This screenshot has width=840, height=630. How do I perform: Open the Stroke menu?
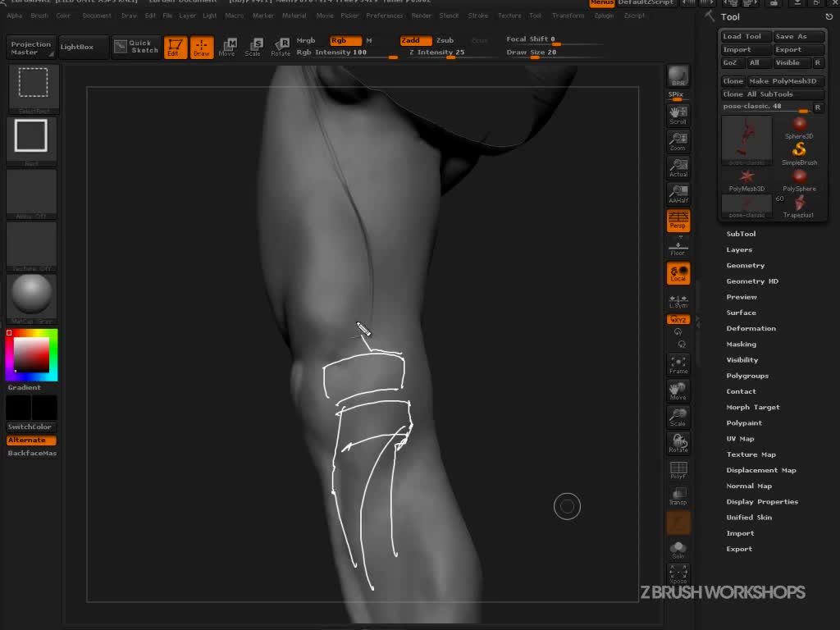(477, 16)
